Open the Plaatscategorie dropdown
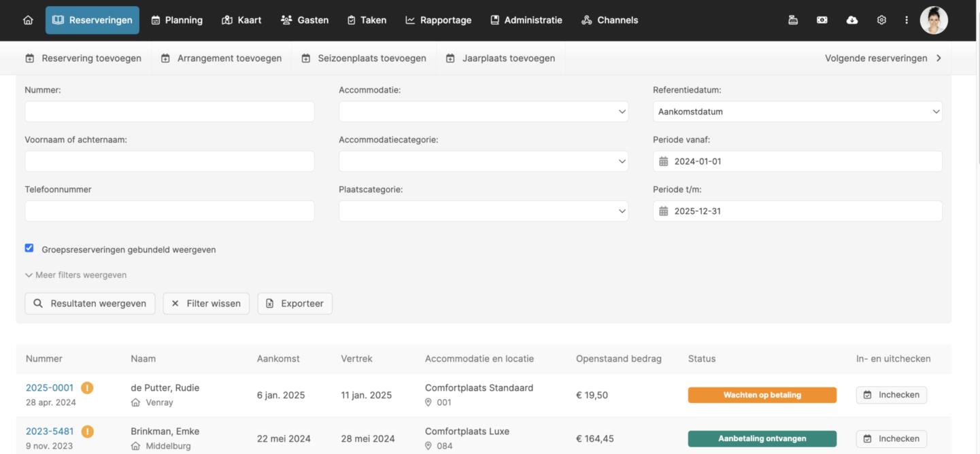The width and height of the screenshot is (980, 454). click(483, 211)
